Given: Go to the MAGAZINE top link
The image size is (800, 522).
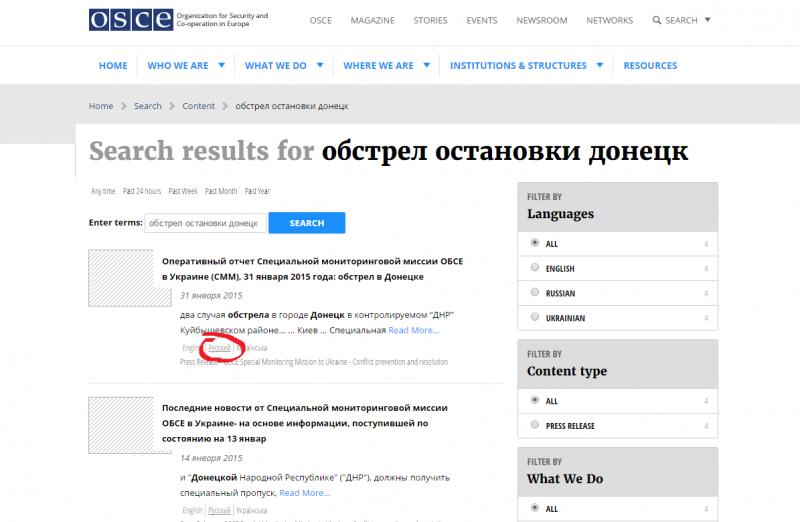Looking at the screenshot, I should click(x=372, y=20).
